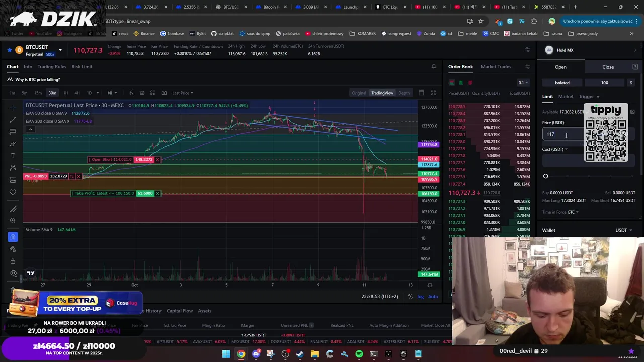Enter fullscreen chart mode
The width and height of the screenshot is (644, 362).
pos(433,93)
